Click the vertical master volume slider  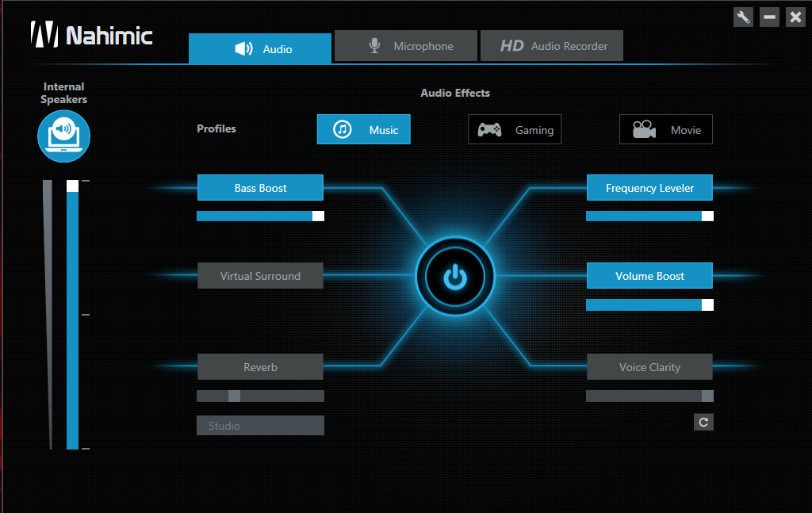[x=72, y=317]
